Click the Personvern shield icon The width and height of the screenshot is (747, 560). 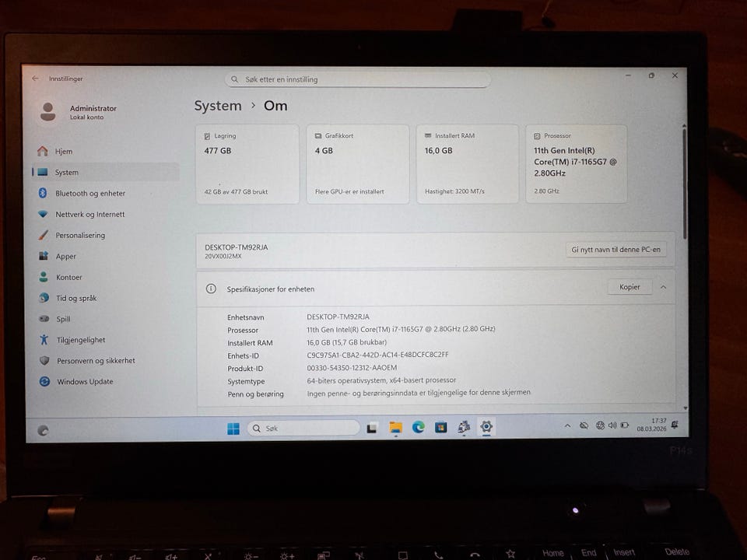click(x=44, y=360)
